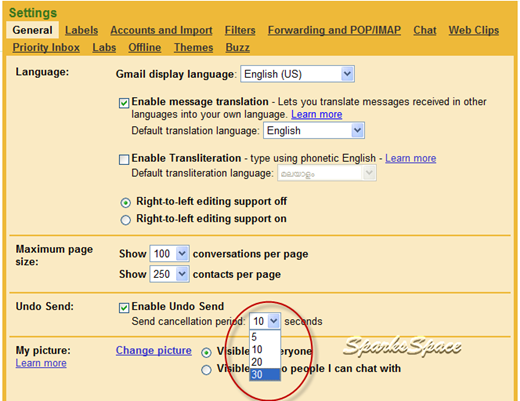The height and width of the screenshot is (401, 520).
Task: Select Right-to-left editing support on
Action: tap(126, 220)
